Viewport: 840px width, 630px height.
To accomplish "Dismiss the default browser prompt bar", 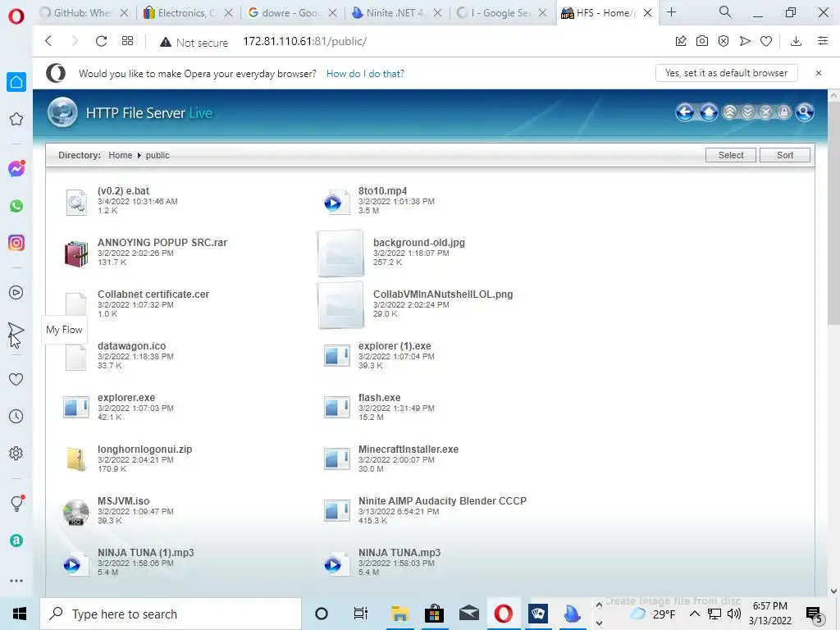I will tap(819, 73).
